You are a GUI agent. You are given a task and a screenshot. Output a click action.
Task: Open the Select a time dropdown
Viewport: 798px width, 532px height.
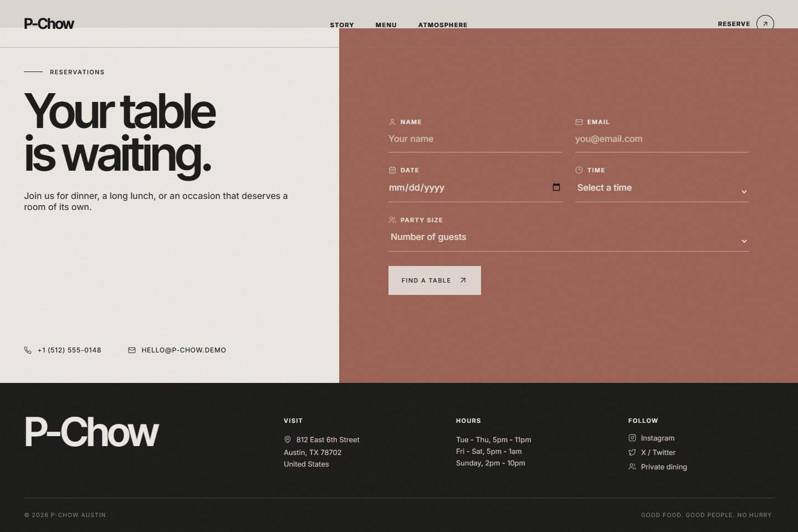tap(662, 188)
